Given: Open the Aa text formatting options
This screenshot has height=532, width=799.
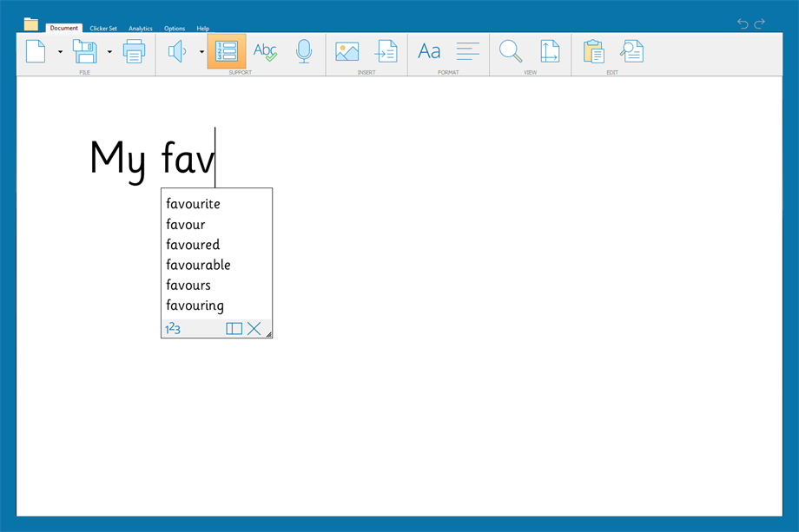Looking at the screenshot, I should [x=428, y=51].
